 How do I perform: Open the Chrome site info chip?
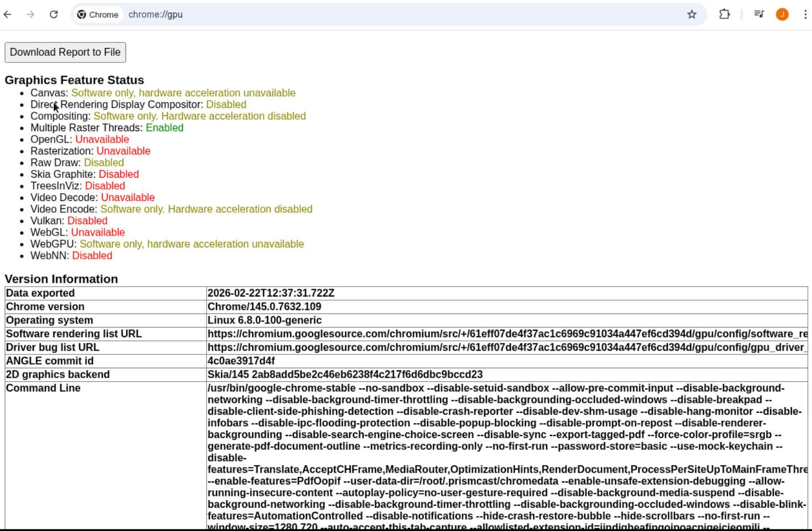click(x=98, y=14)
